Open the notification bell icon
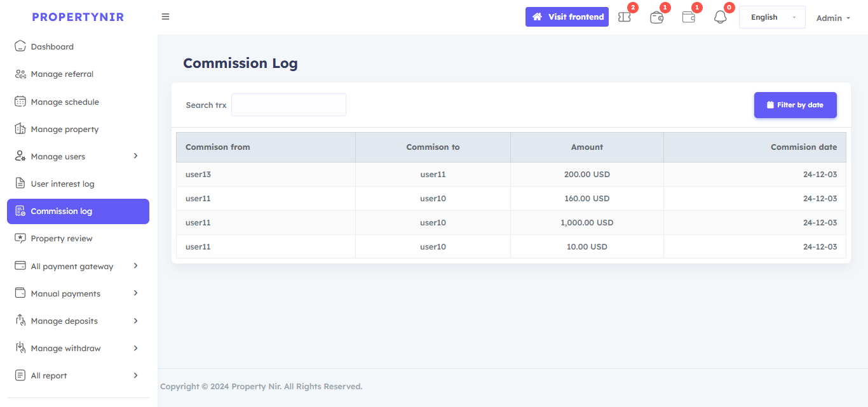 point(720,18)
